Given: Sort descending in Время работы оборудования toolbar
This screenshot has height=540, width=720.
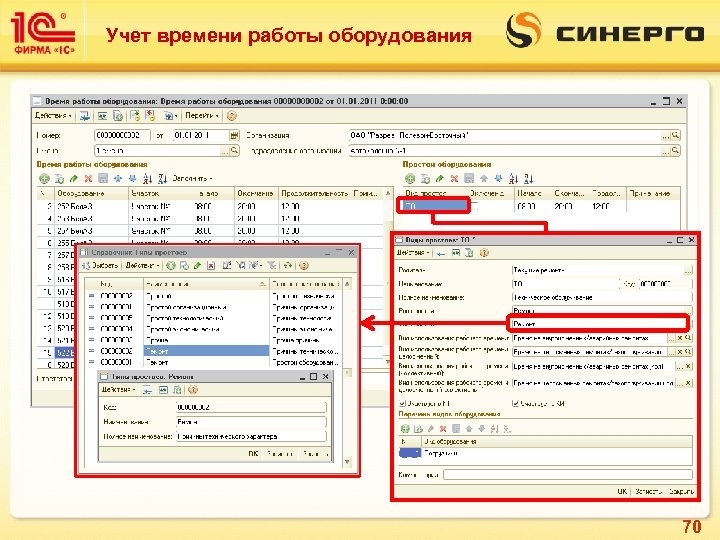Looking at the screenshot, I should click(162, 179).
